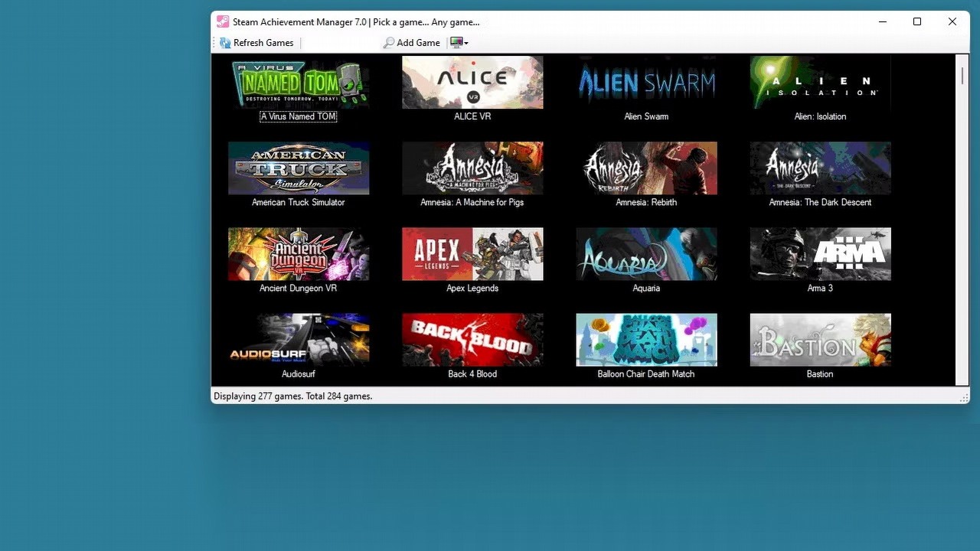Select A Virus Named TOM game icon
Viewport: 980px width, 551px height.
(299, 83)
